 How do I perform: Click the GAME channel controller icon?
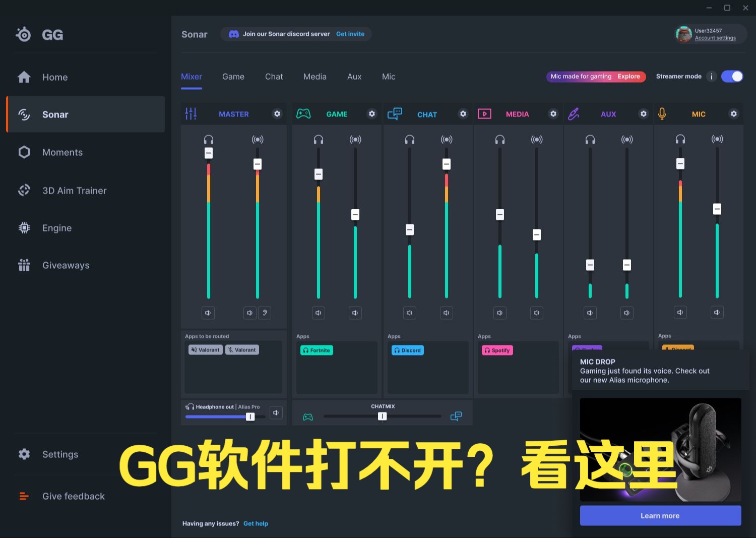303,113
